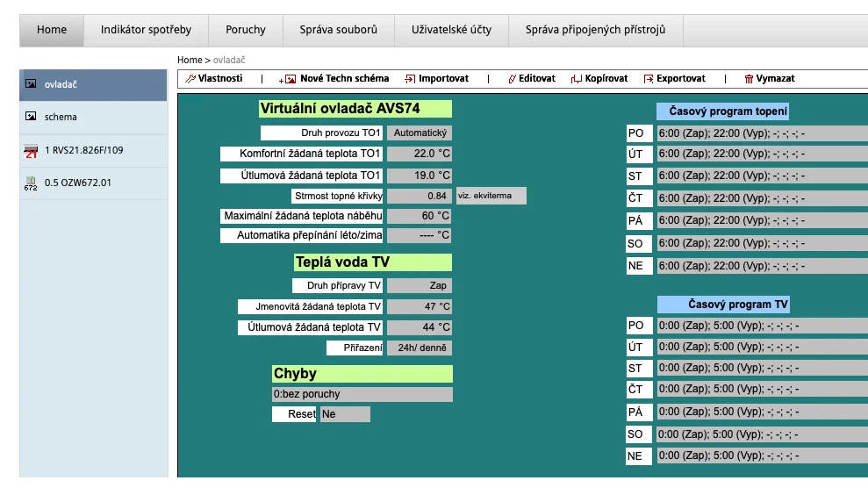Viewport: 868px width, 502px height.
Task: Open the Poruchy tab
Action: pos(246,30)
